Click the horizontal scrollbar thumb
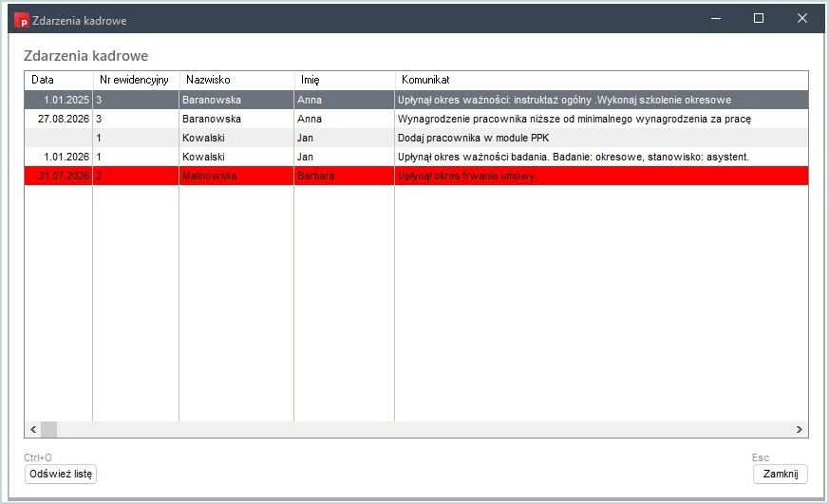 pos(48,430)
